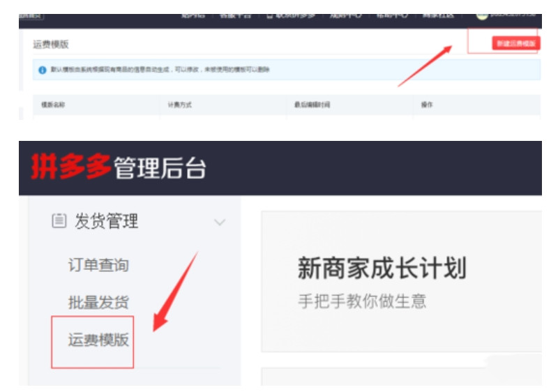
Task: Click the 管理后台 header title text
Action: 160,168
